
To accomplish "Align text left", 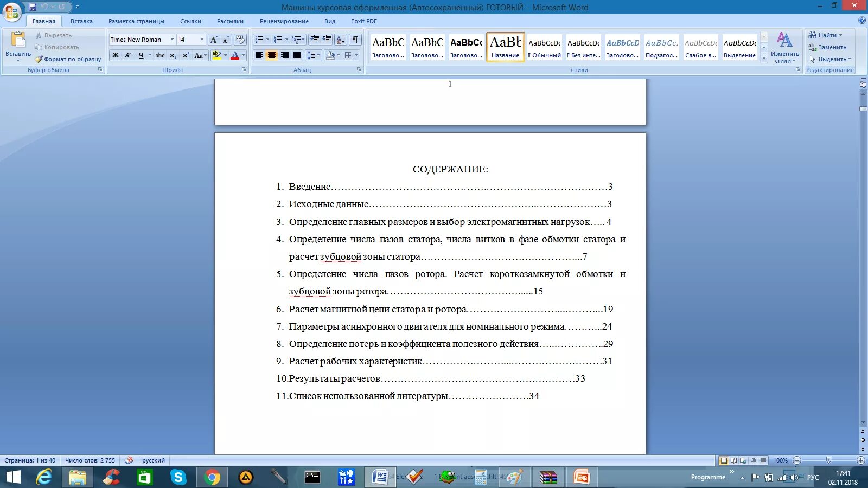I will [259, 55].
